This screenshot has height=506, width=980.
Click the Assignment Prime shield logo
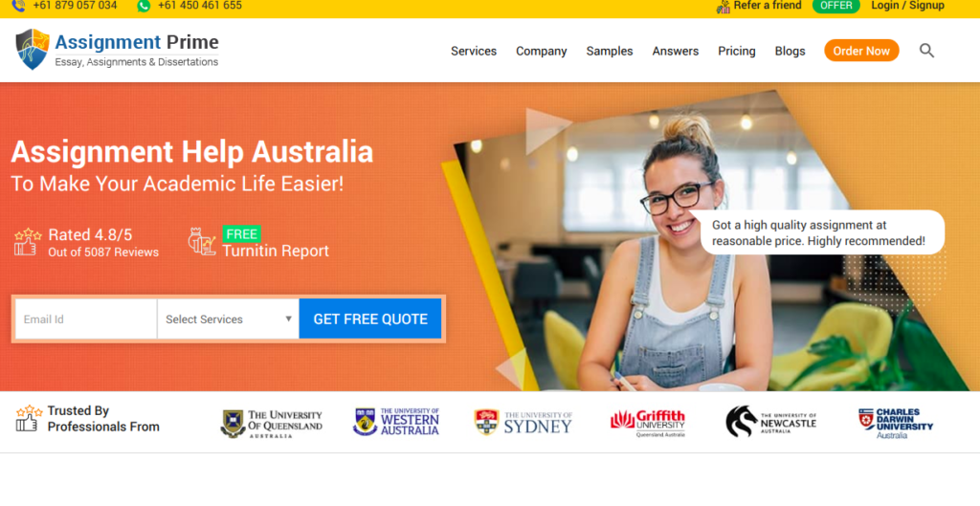tap(33, 50)
